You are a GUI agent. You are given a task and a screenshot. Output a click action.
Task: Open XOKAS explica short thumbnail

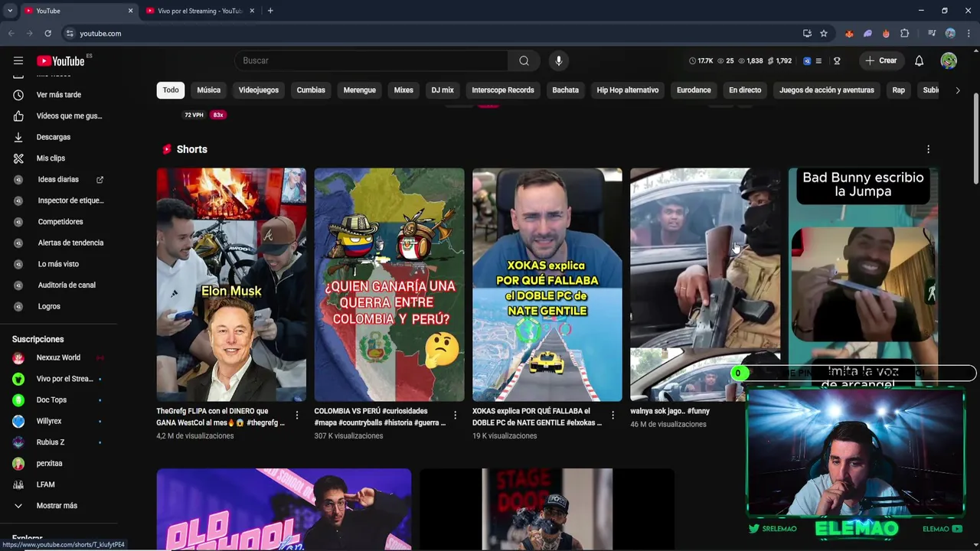coord(547,285)
